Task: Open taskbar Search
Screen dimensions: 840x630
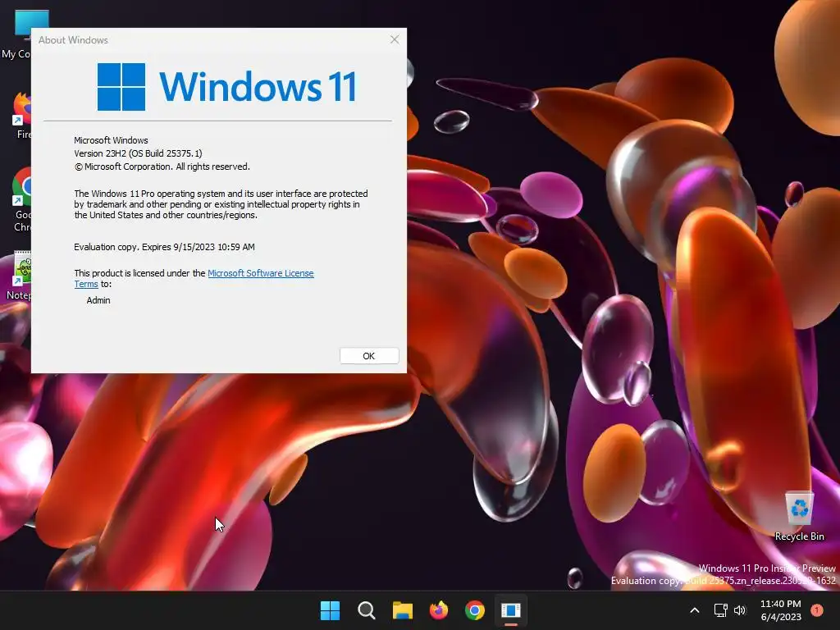Action: [x=367, y=610]
